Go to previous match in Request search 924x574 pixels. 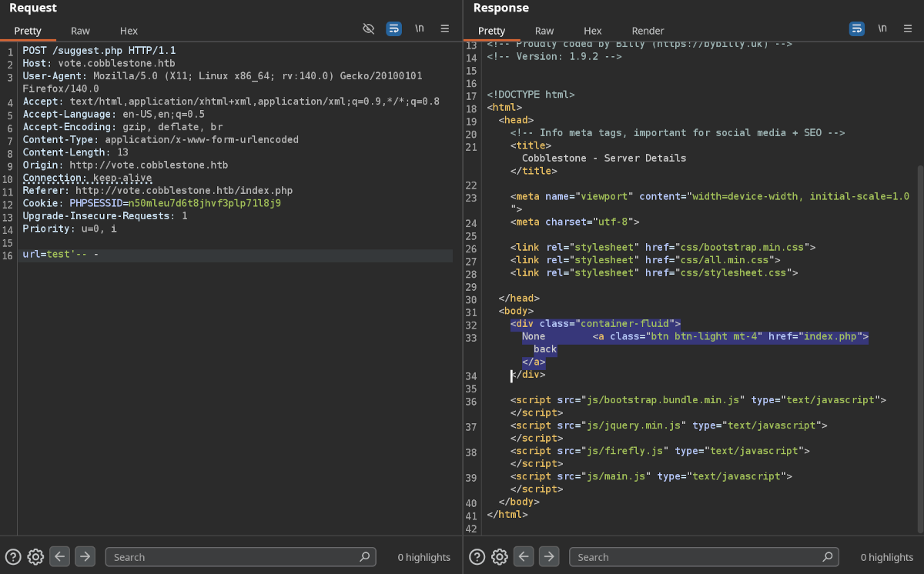(x=60, y=556)
